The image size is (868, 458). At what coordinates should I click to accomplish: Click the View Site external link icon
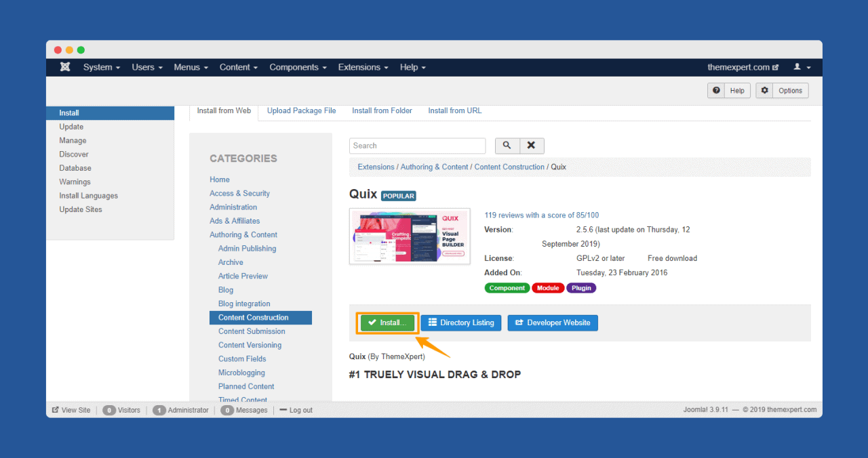pyautogui.click(x=56, y=410)
